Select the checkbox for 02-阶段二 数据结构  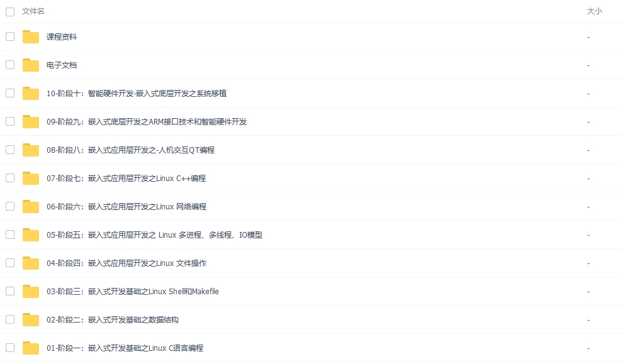pos(10,319)
